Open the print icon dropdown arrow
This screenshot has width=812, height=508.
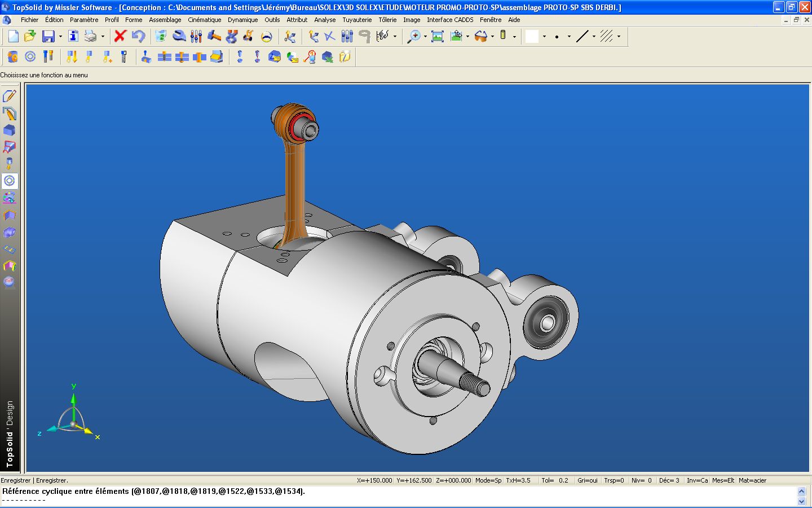(x=103, y=37)
